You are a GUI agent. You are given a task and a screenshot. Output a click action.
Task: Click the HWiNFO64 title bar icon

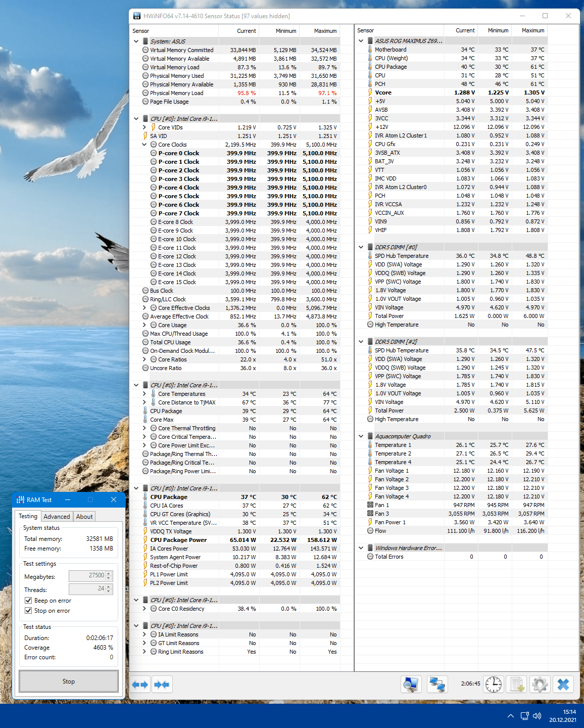tap(136, 16)
